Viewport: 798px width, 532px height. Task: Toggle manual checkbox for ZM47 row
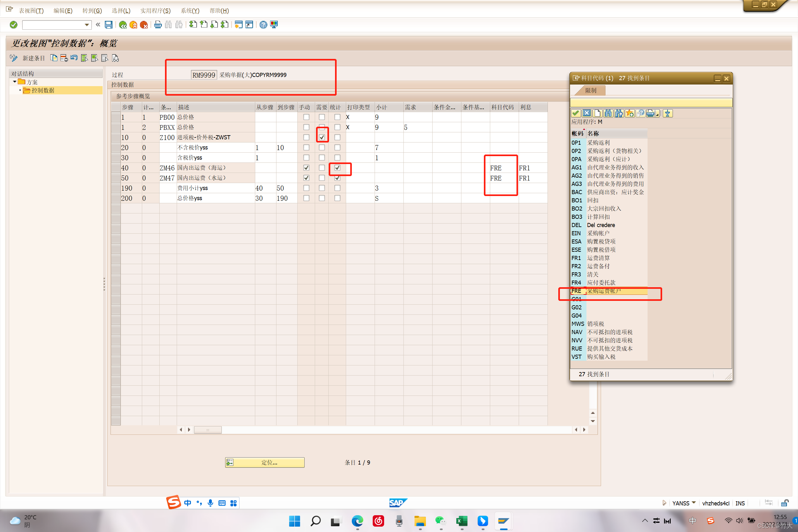click(x=306, y=178)
